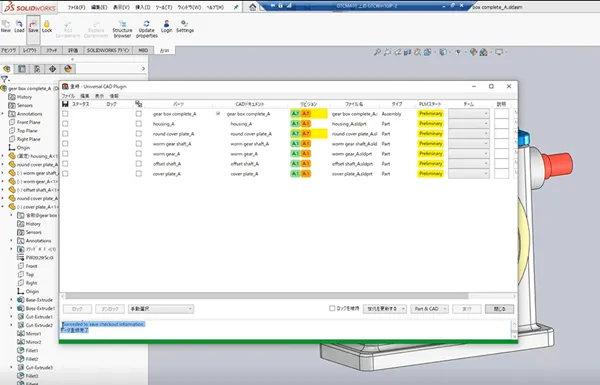Check the status checkbox for housing_A row
Viewport: 600px width, 385px height.
(x=65, y=124)
